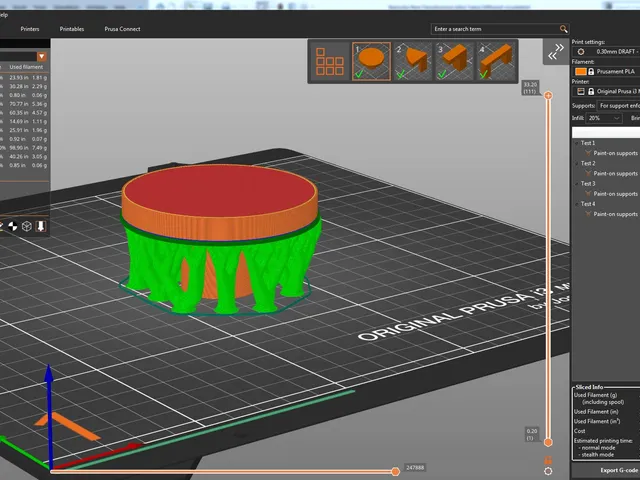Viewport: 640px width, 480px height.
Task: Select Paint-on supports under Test 2
Action: (616, 173)
